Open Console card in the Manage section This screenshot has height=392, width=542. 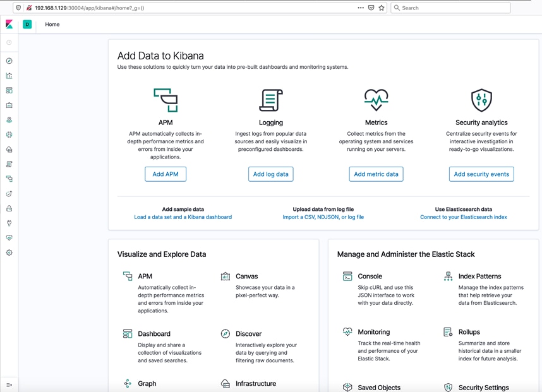pos(385,289)
